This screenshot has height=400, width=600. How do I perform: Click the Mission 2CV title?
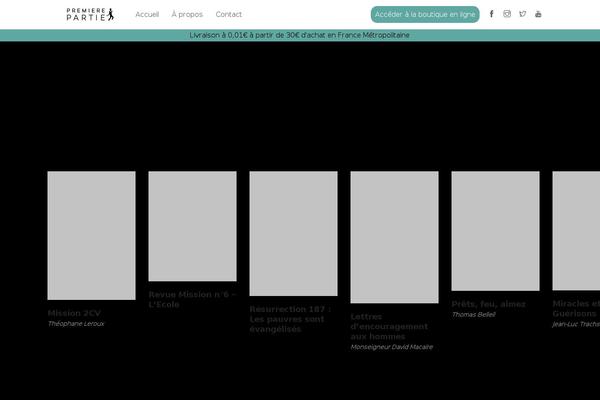[74, 313]
